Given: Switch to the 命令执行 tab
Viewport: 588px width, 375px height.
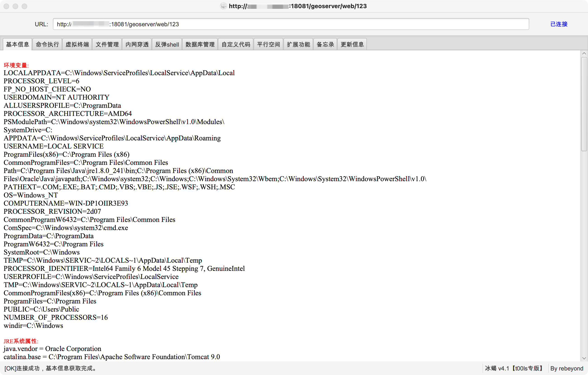Looking at the screenshot, I should pos(47,44).
